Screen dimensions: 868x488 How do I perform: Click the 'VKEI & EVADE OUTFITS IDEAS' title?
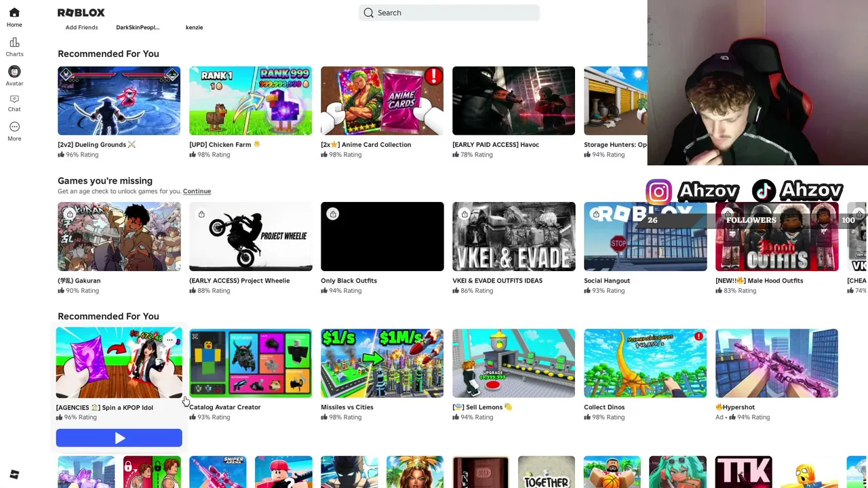coord(497,281)
